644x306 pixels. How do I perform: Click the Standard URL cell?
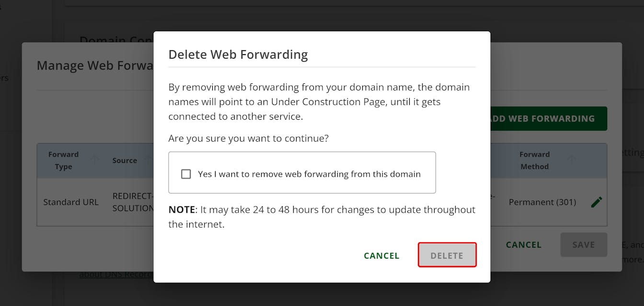[71, 202]
